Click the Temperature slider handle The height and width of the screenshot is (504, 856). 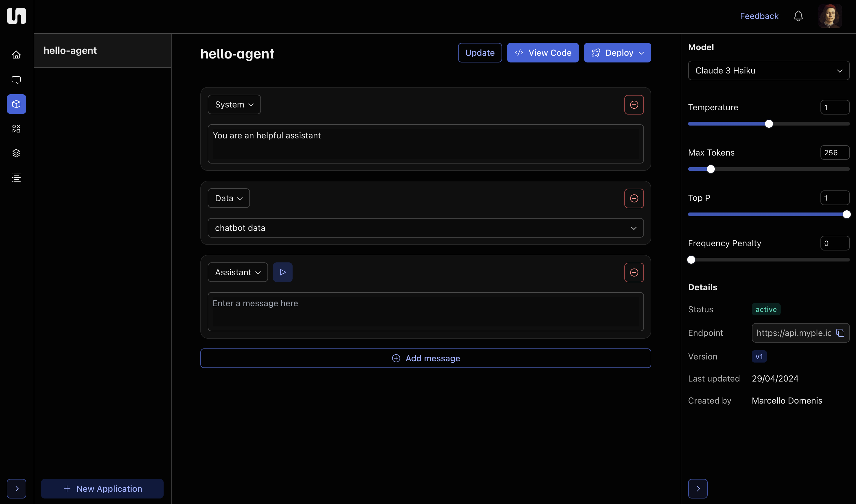pos(769,124)
